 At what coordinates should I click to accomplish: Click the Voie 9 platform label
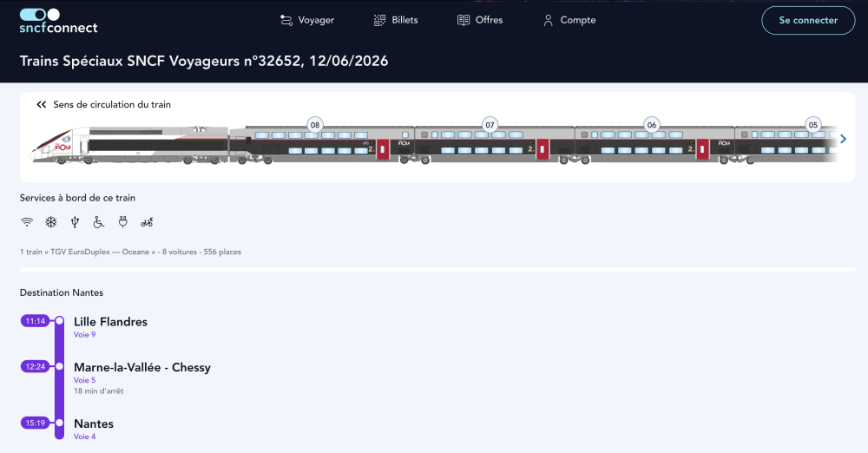85,334
